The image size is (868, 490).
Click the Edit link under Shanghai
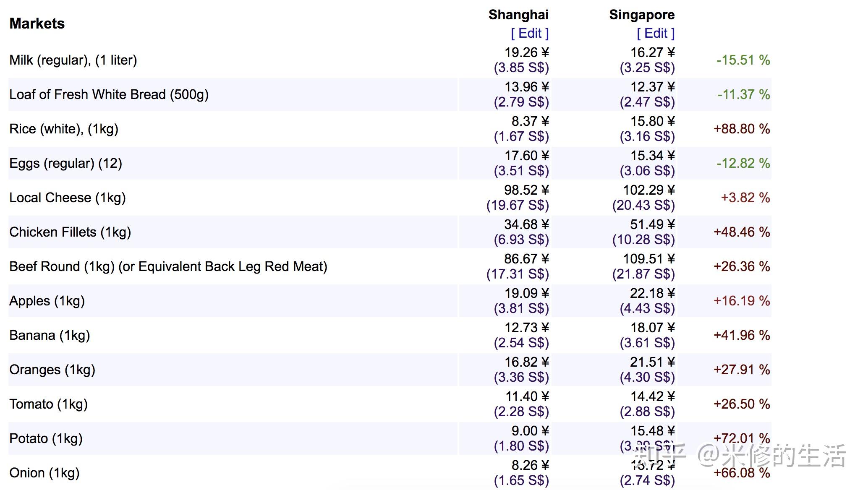click(530, 33)
